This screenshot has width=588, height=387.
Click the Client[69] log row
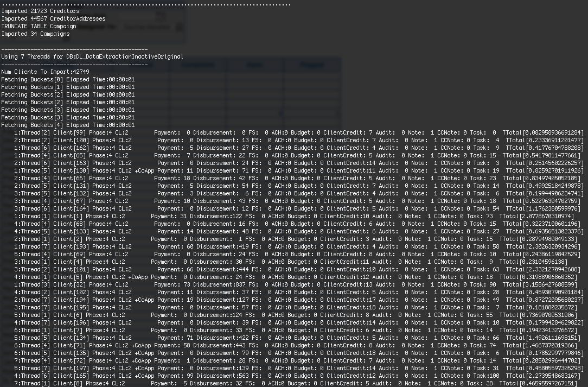coord(297,254)
